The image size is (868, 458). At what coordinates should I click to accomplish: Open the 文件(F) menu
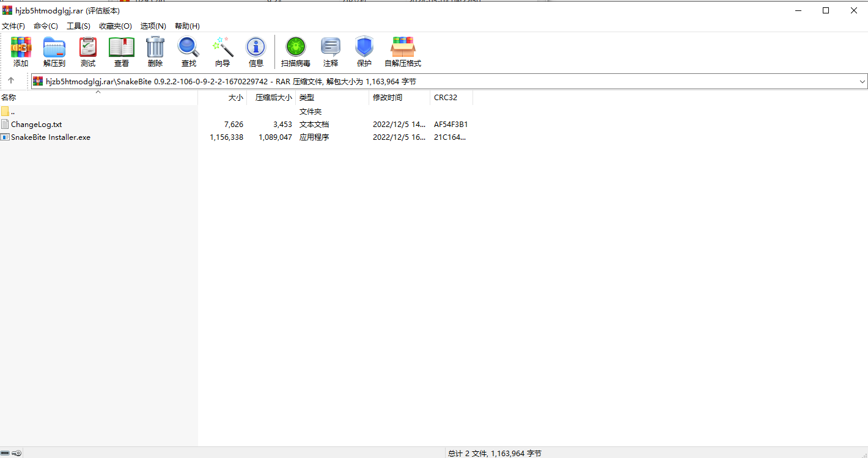point(13,26)
